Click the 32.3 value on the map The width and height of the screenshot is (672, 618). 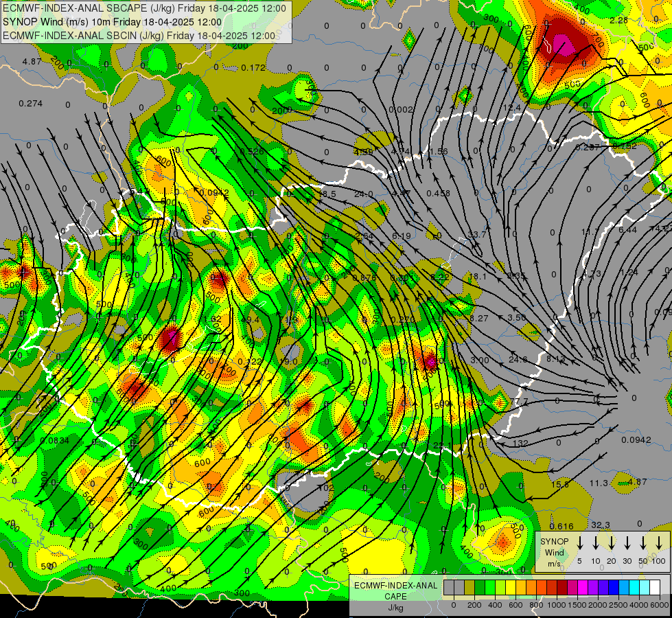click(x=601, y=525)
